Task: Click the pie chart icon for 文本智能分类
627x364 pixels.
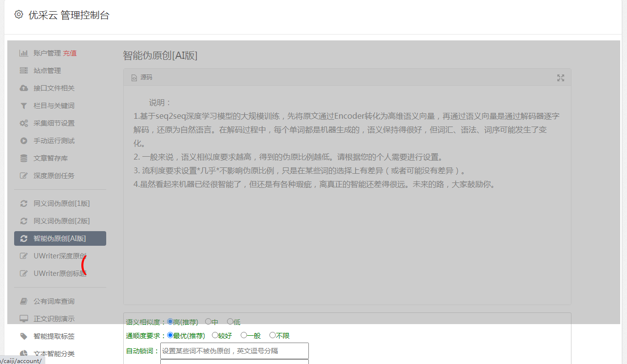Action: 23,354
